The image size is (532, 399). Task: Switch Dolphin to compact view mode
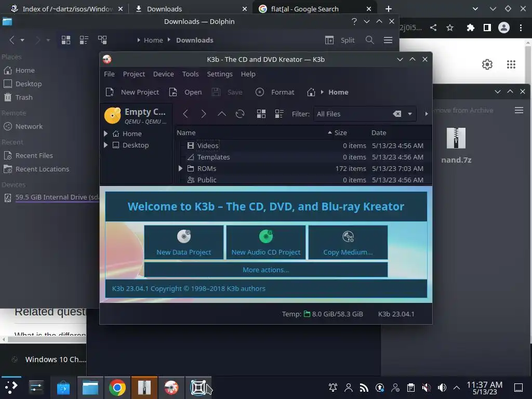coord(84,40)
